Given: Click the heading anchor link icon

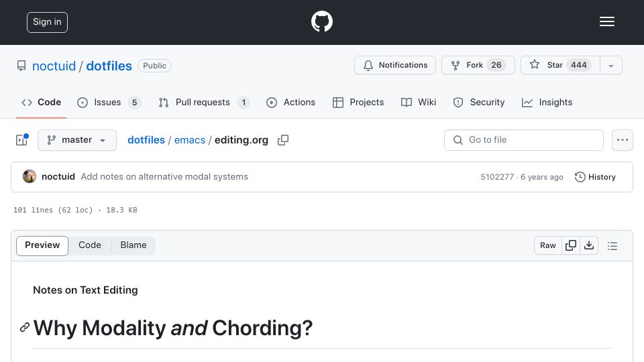Looking at the screenshot, I should 25,328.
